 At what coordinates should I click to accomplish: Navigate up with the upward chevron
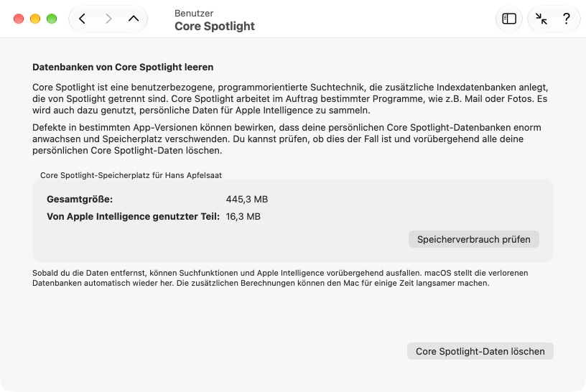click(x=134, y=19)
